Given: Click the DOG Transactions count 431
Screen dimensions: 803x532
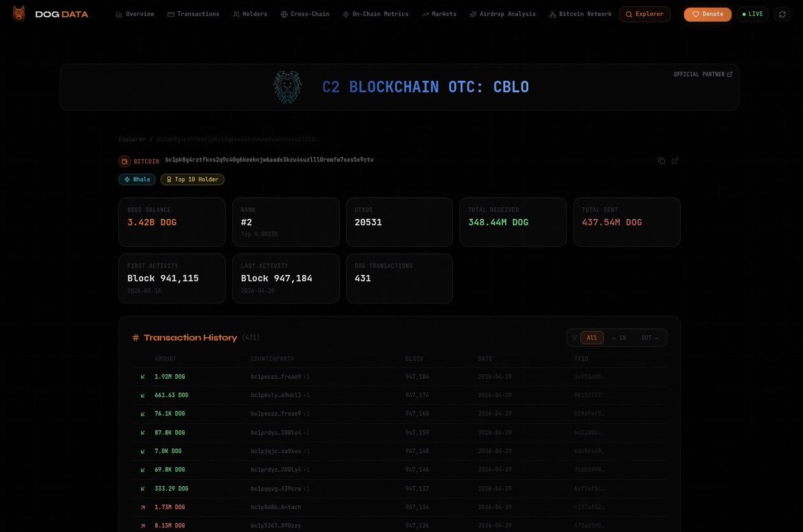Looking at the screenshot, I should (363, 278).
